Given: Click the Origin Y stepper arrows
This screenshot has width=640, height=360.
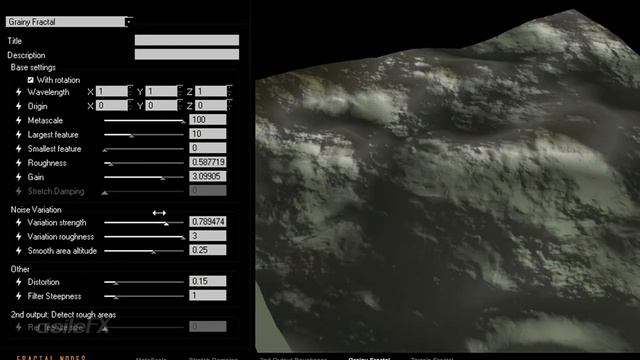Looking at the screenshot, I should click(180, 106).
